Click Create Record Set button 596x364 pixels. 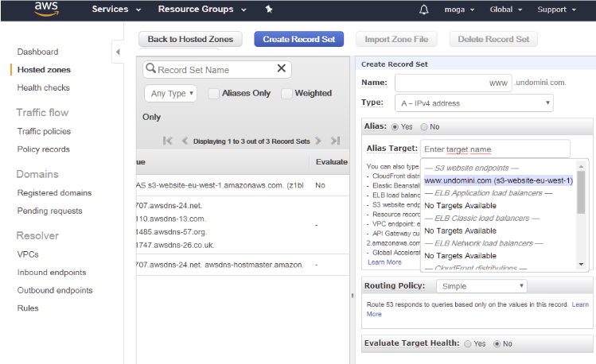coord(298,39)
